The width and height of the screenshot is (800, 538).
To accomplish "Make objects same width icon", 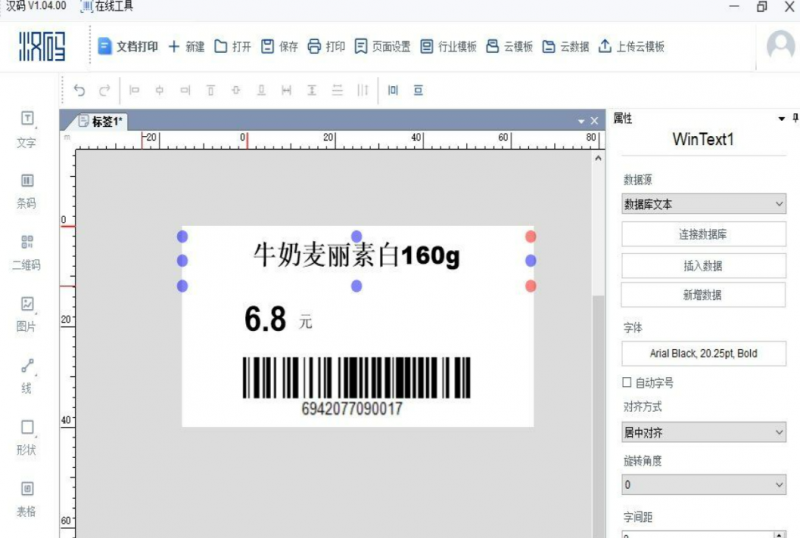I will [287, 90].
